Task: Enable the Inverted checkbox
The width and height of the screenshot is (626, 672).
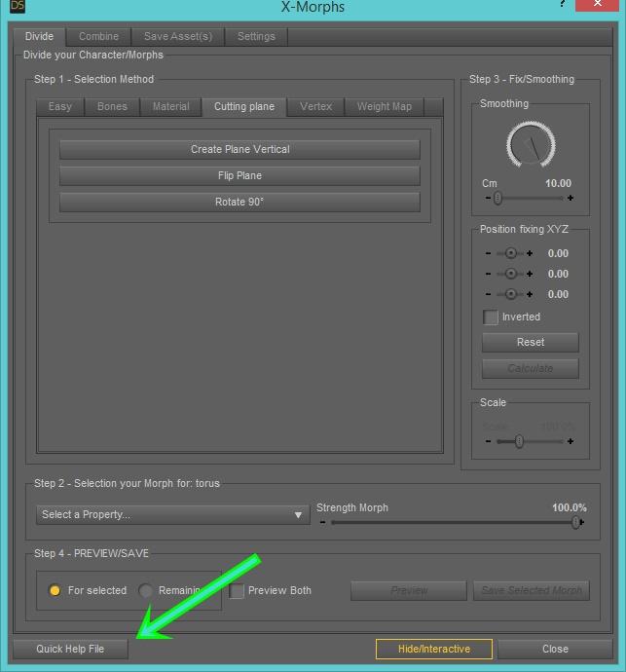Action: click(491, 317)
